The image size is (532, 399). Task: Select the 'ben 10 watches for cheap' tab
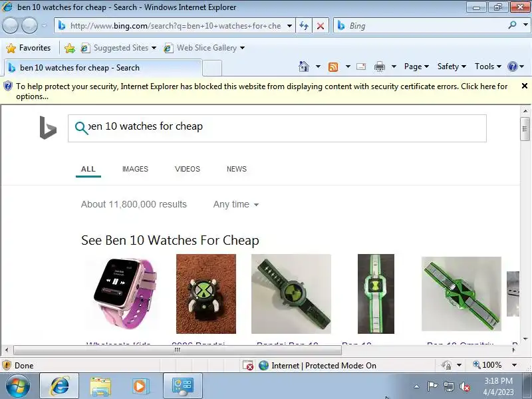point(103,68)
